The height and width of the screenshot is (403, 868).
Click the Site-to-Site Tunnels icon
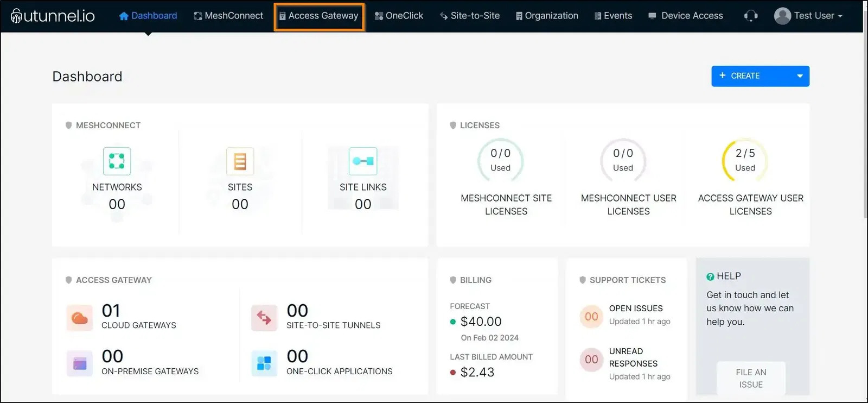click(x=264, y=318)
